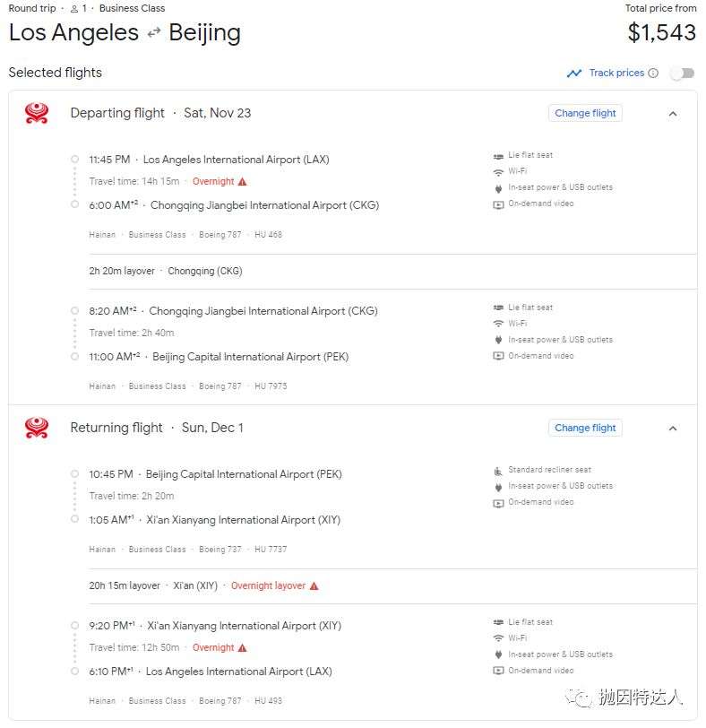Click the Standard recliner seat icon
The height and width of the screenshot is (728, 706).
point(498,471)
